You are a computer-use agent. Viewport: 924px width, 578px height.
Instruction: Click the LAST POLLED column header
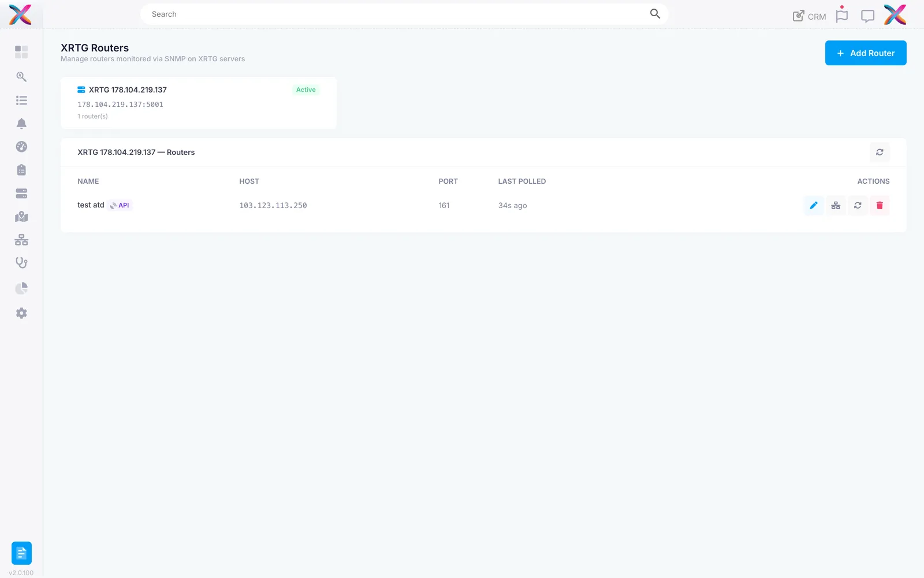pos(522,181)
